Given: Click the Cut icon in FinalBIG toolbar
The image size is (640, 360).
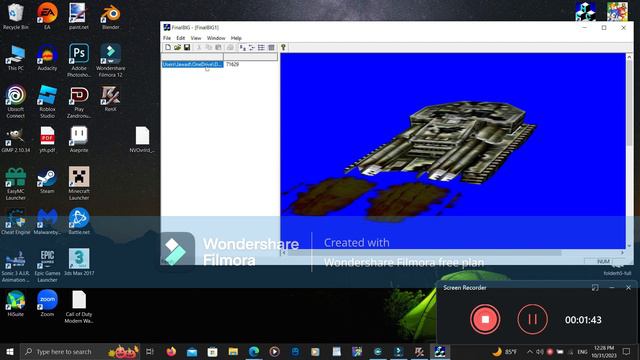Looking at the screenshot, I should pyautogui.click(x=199, y=47).
